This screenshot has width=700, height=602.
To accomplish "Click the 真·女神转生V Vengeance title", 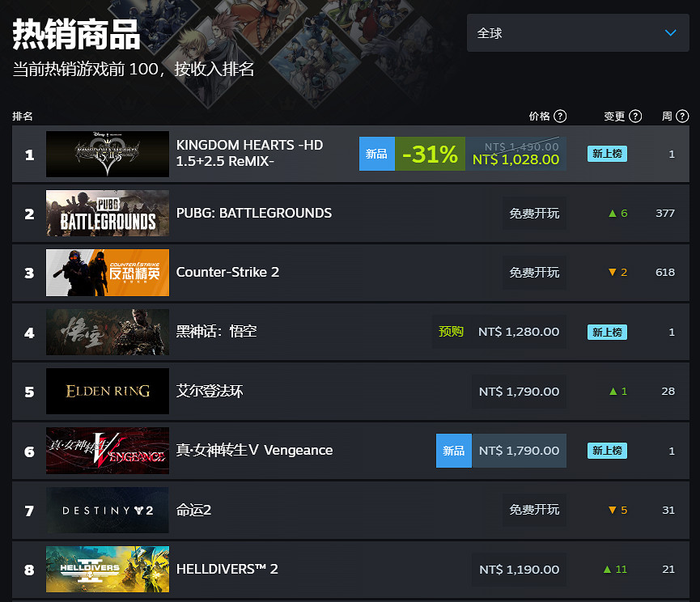I will point(254,450).
